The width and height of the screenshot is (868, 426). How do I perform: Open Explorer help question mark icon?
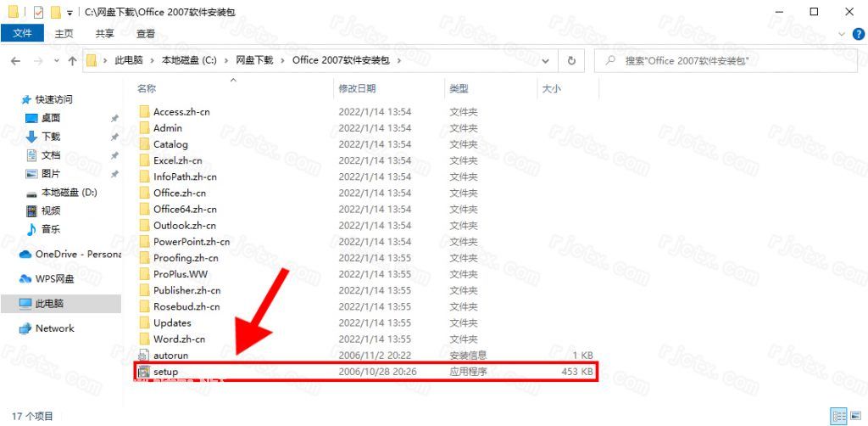tap(858, 34)
